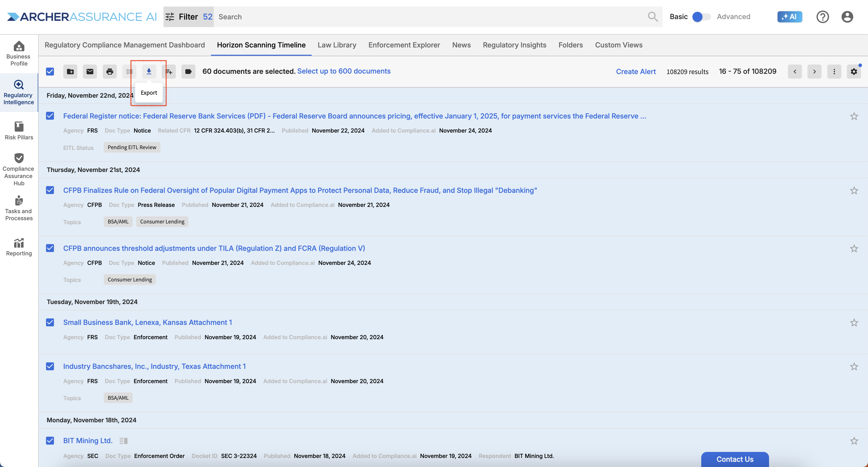Click the 'Friday, November 22nd, 2024' date header
Screen dimensions: 868x467
[x=90, y=95]
